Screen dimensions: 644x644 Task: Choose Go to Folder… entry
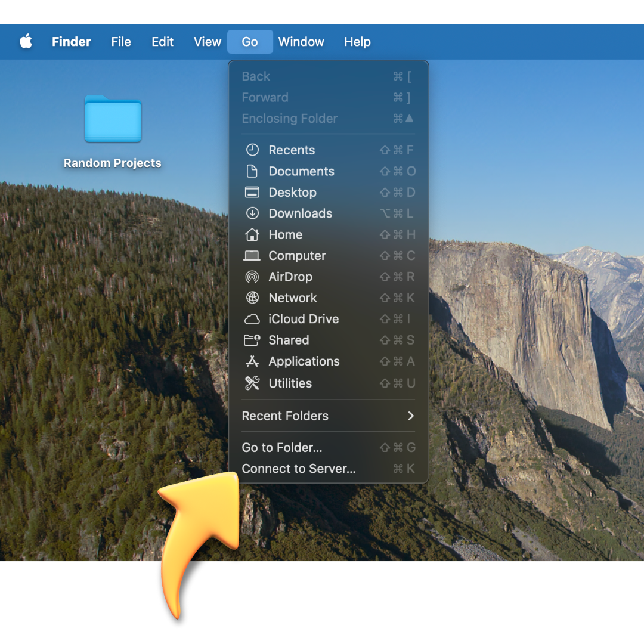pos(328,447)
